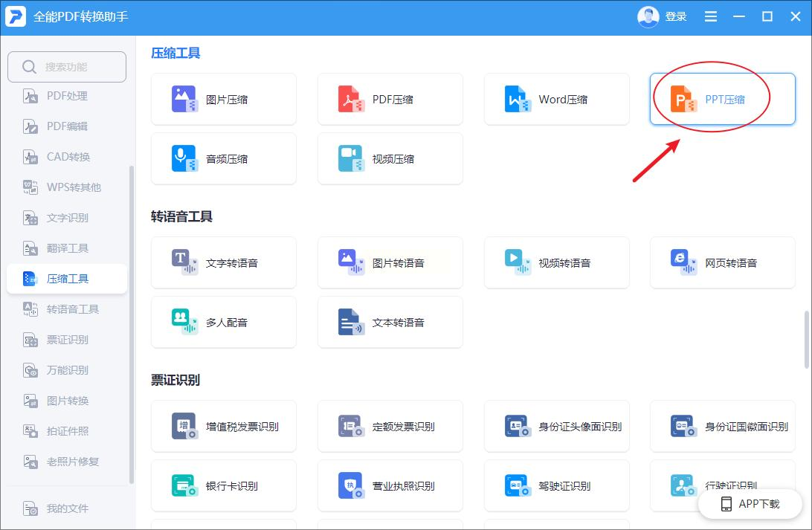Click the main content vertical scrollbar
Image resolution: width=812 pixels, height=530 pixels.
coord(806,340)
